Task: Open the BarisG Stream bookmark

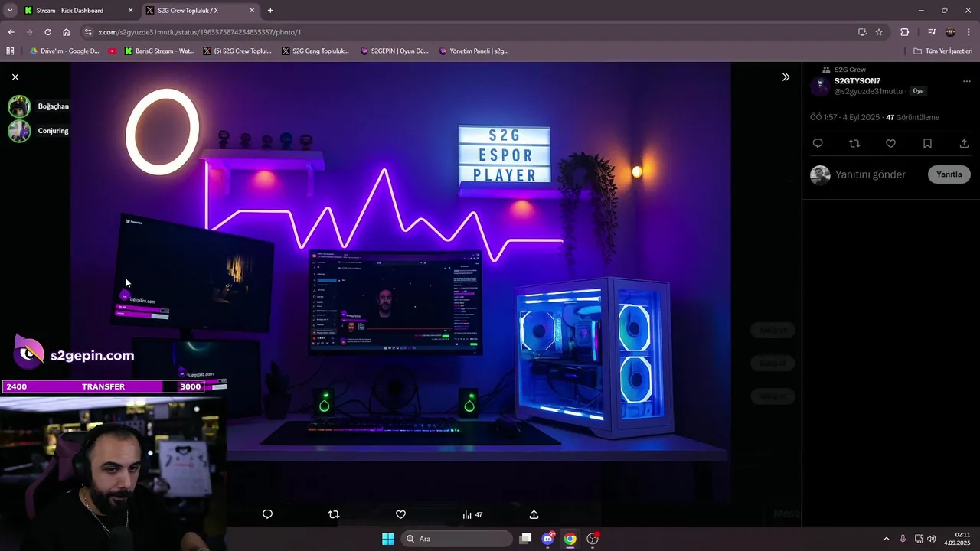Action: (x=158, y=51)
